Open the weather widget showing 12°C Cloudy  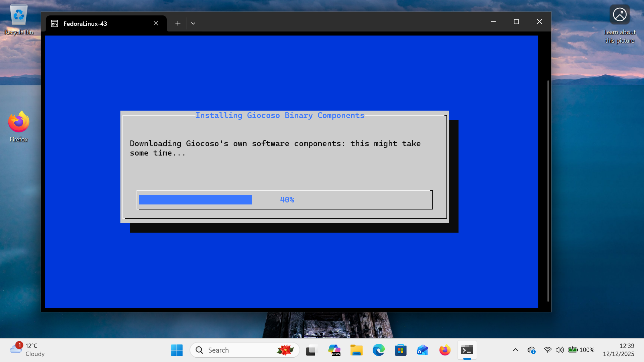click(27, 350)
